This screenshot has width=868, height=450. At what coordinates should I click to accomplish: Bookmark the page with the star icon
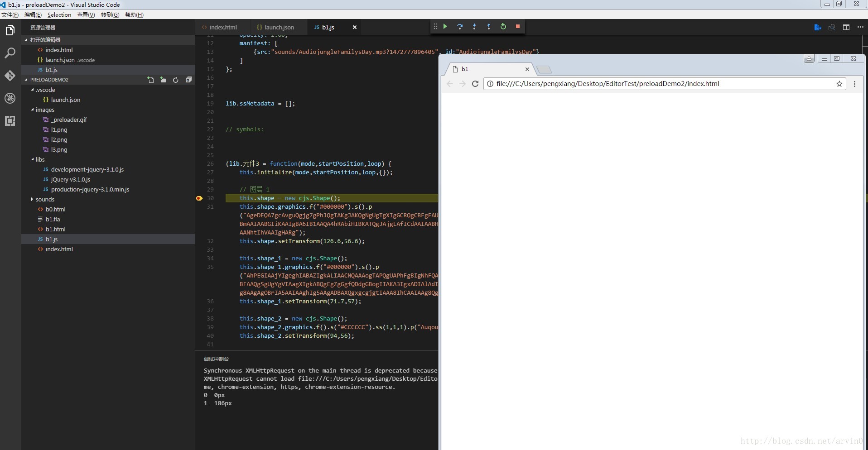click(x=839, y=84)
